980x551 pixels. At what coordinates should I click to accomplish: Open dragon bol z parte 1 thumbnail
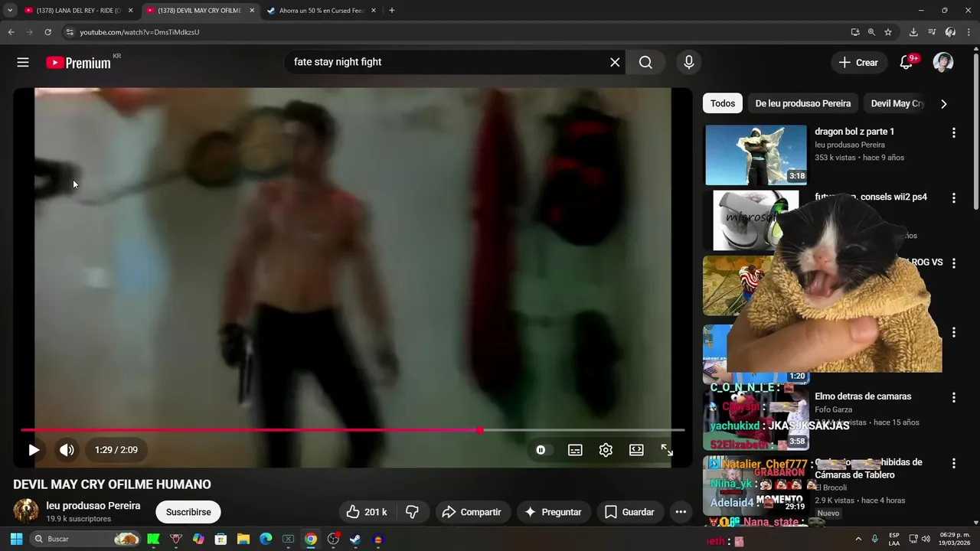[x=756, y=155]
